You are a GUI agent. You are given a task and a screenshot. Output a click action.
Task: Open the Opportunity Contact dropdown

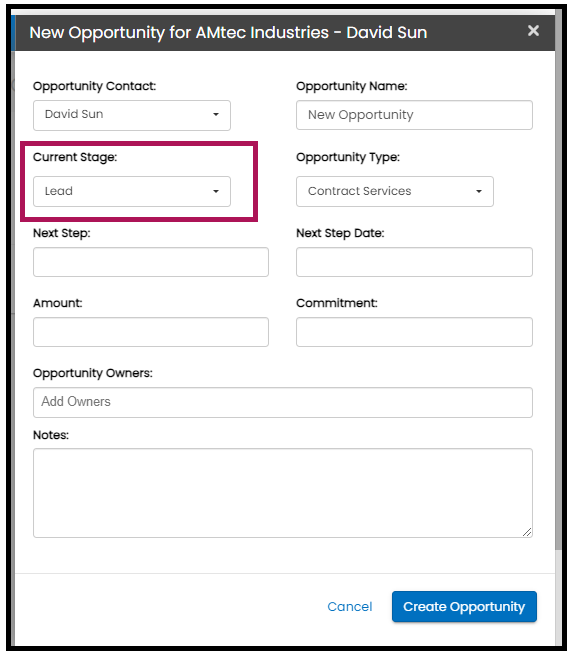click(x=132, y=115)
